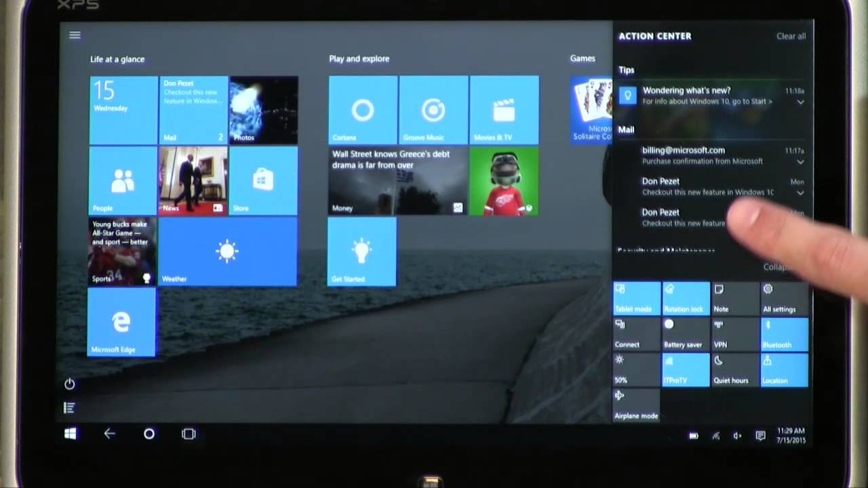This screenshot has height=488, width=868.
Task: Expand the Wondering what's new notification
Action: pyautogui.click(x=801, y=102)
